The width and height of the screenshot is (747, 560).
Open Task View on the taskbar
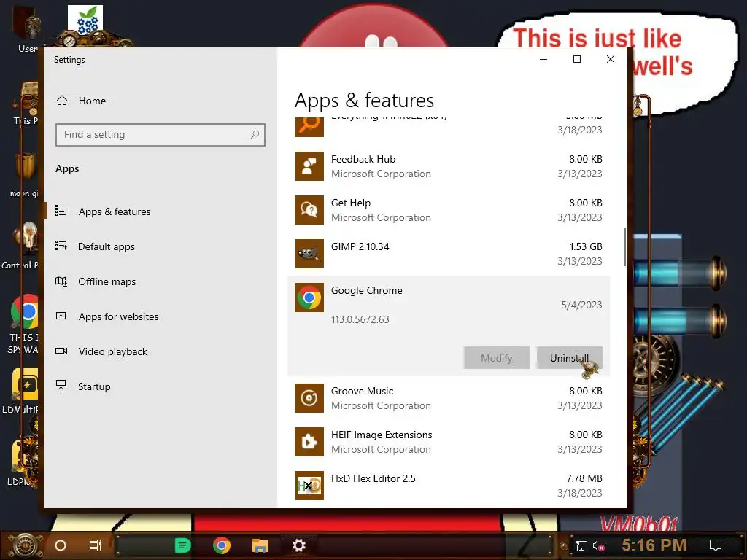[x=96, y=545]
